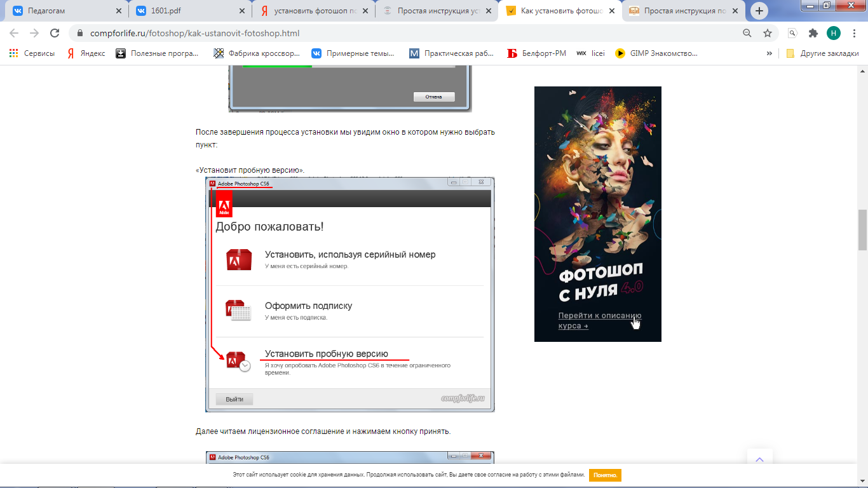Click the red Adobe logo in the installer
The image size is (868, 488).
[x=224, y=205]
